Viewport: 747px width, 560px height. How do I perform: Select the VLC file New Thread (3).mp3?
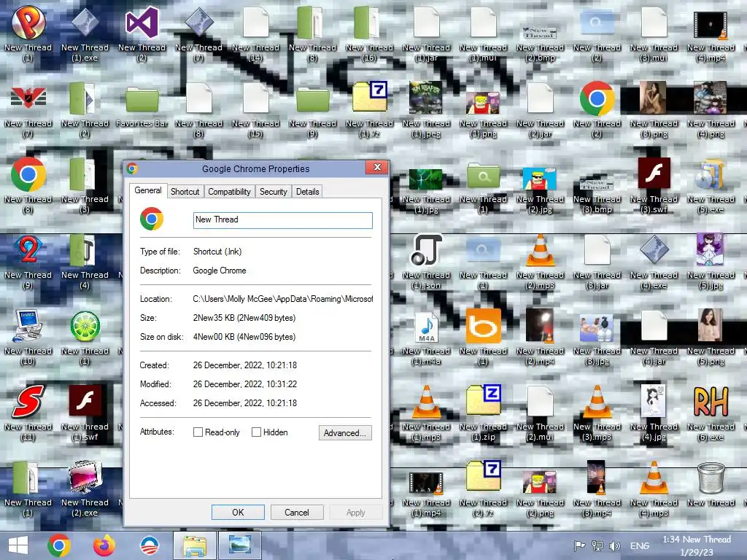[x=597, y=413]
